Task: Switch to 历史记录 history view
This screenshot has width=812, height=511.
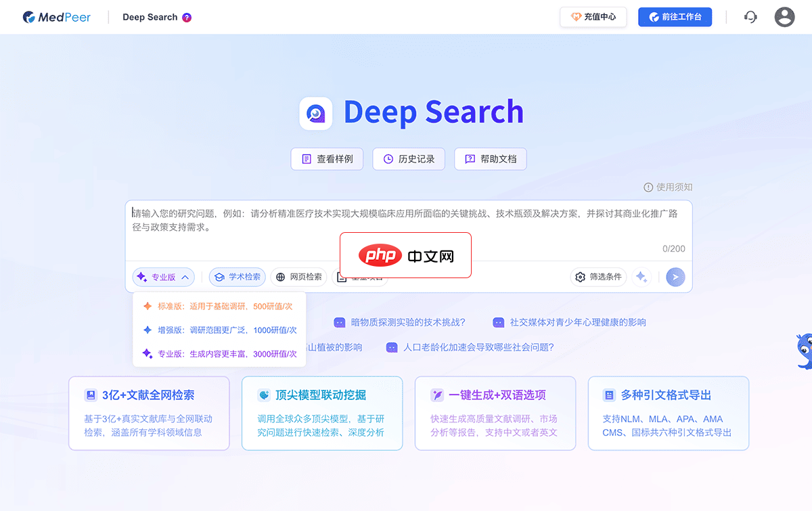Action: click(x=409, y=158)
